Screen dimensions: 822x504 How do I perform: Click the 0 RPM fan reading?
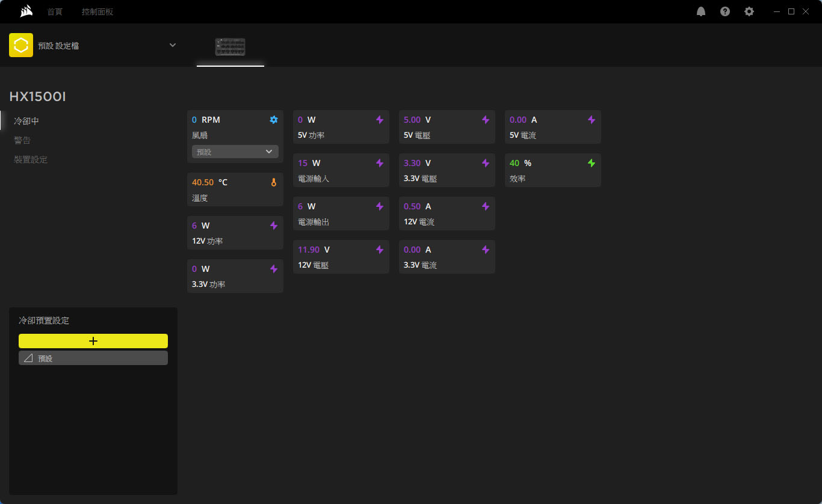coord(206,120)
